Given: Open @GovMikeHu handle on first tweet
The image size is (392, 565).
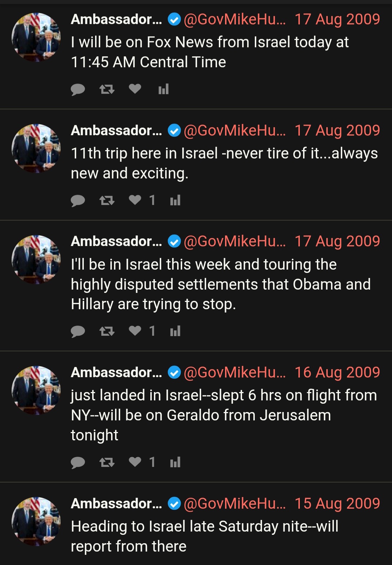Looking at the screenshot, I should [x=234, y=19].
